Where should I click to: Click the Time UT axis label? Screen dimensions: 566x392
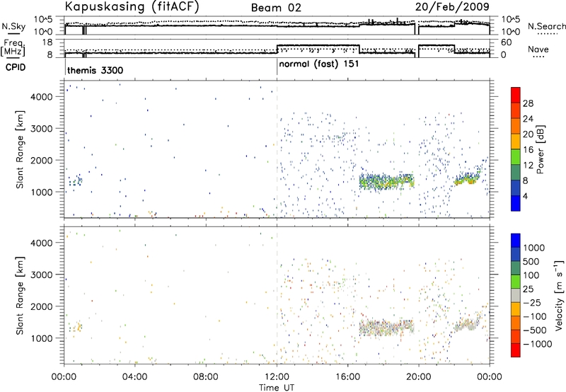277,388
